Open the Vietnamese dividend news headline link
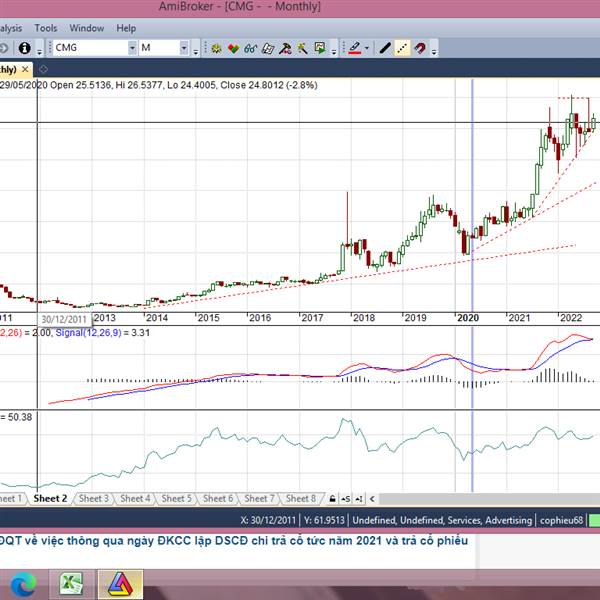The height and width of the screenshot is (600, 600). pyautogui.click(x=234, y=541)
